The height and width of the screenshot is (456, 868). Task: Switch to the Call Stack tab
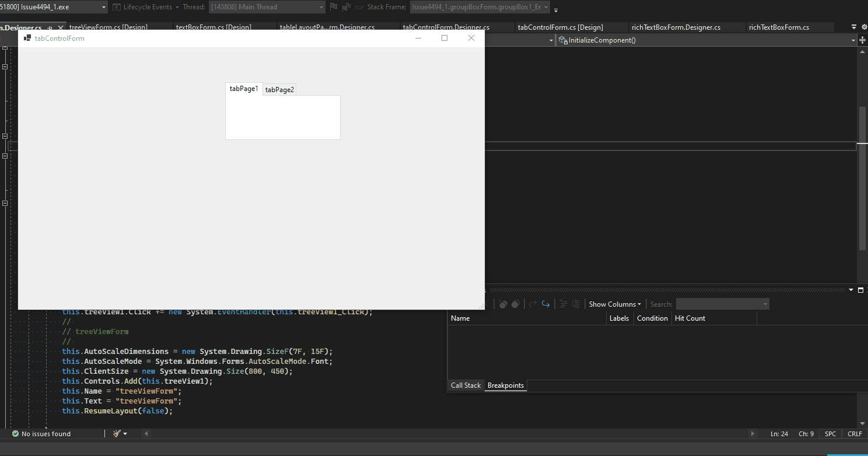tap(465, 385)
